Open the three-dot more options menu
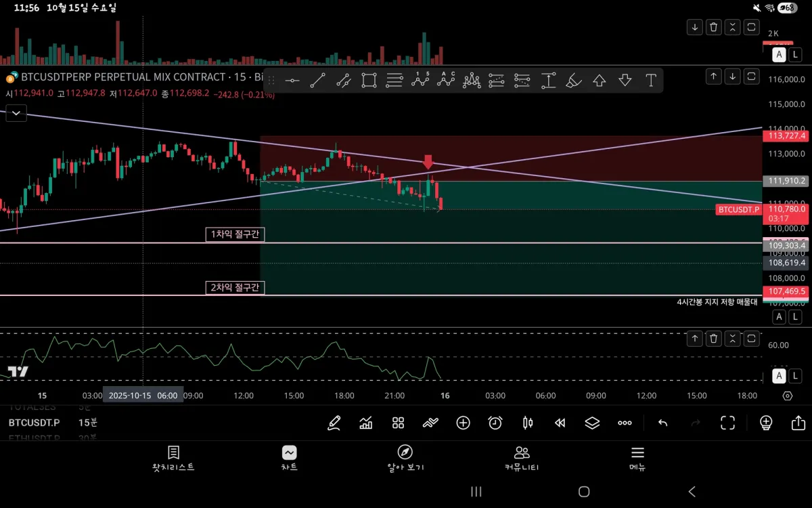Screen dimensions: 812x508 tap(625, 423)
